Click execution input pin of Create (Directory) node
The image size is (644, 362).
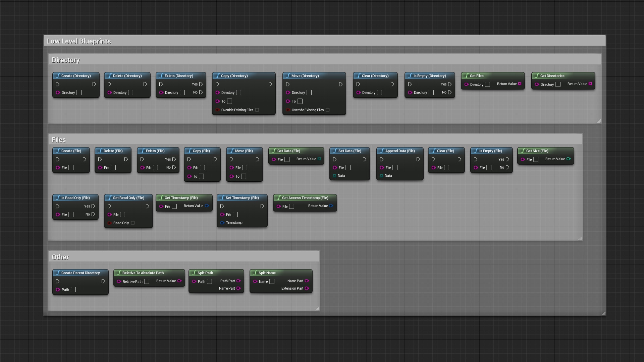point(58,84)
